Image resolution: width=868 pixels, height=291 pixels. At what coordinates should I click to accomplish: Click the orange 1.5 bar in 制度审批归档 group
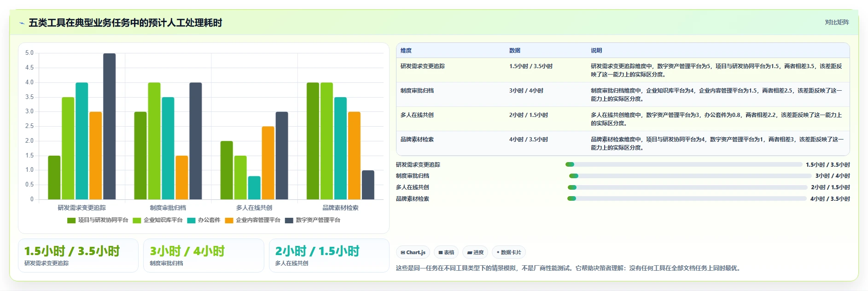(x=182, y=178)
